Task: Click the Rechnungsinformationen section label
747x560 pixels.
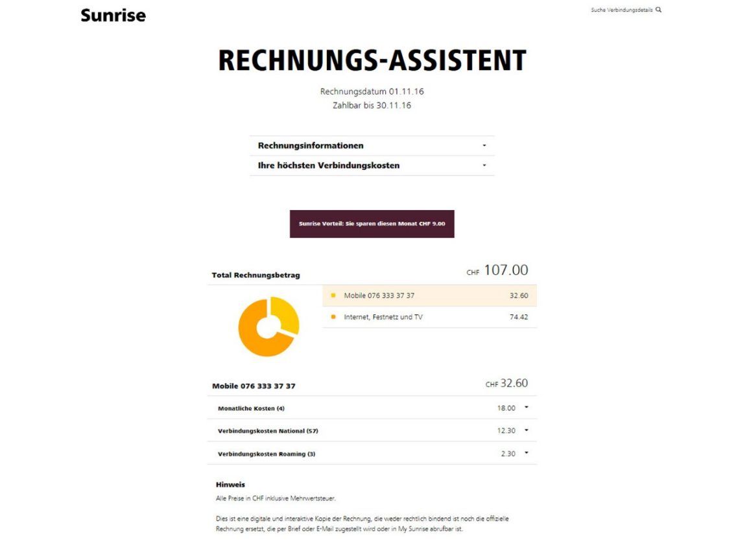Action: 311,146
